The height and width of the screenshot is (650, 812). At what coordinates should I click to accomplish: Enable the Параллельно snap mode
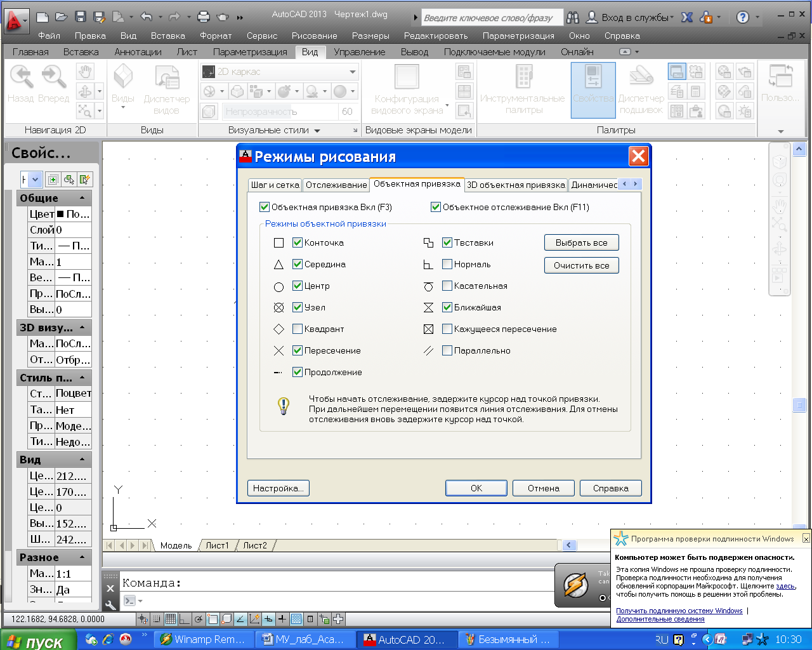point(447,350)
